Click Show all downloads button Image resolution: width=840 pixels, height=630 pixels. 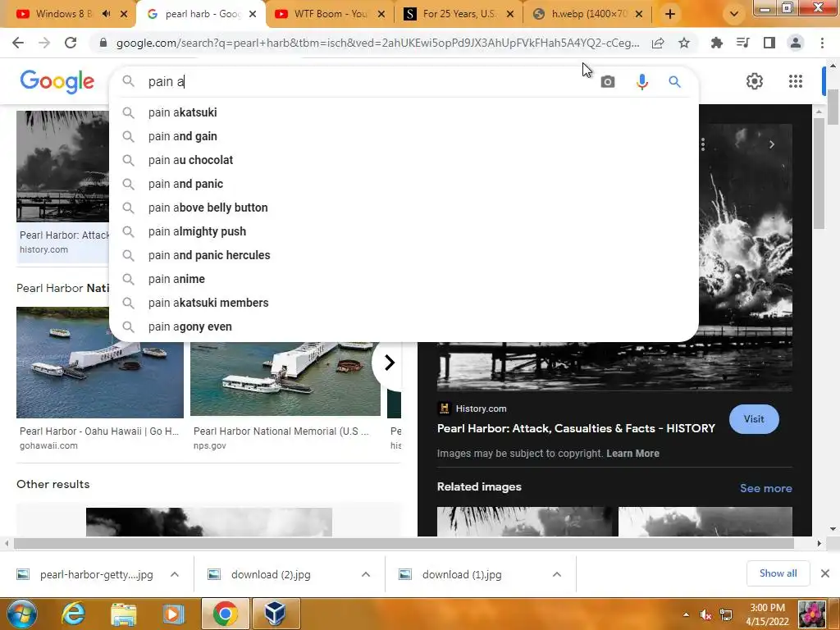click(x=778, y=573)
